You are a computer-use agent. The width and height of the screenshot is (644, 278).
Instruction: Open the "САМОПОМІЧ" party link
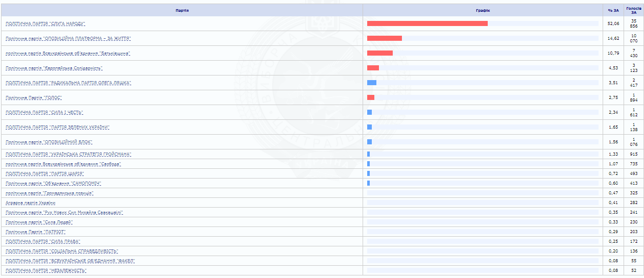pyautogui.click(x=53, y=184)
